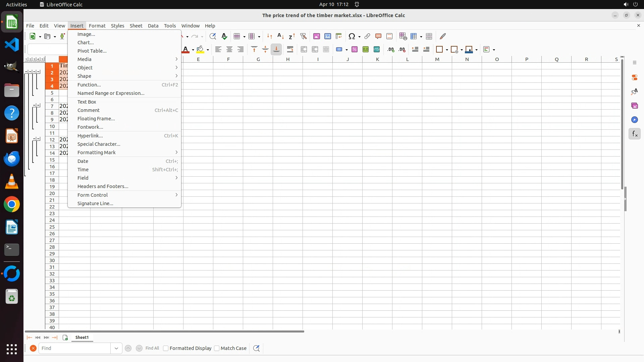Apply the yellow background color swatch
Viewport: 644px width, 362px height.
pyautogui.click(x=200, y=50)
